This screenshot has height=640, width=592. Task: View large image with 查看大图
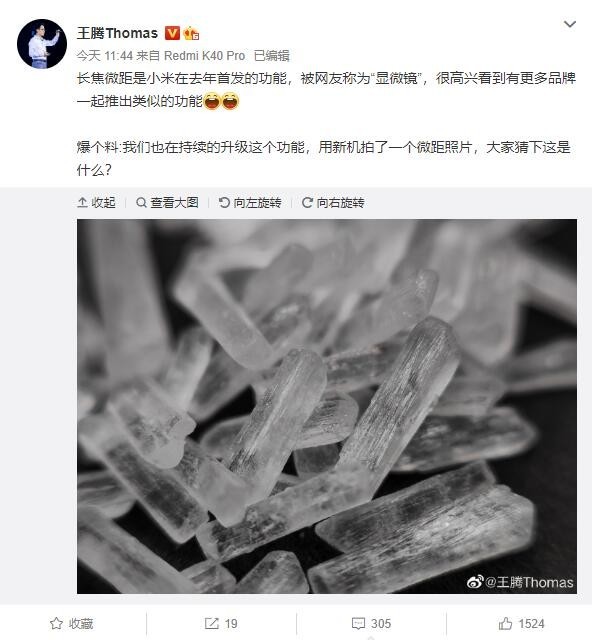167,202
